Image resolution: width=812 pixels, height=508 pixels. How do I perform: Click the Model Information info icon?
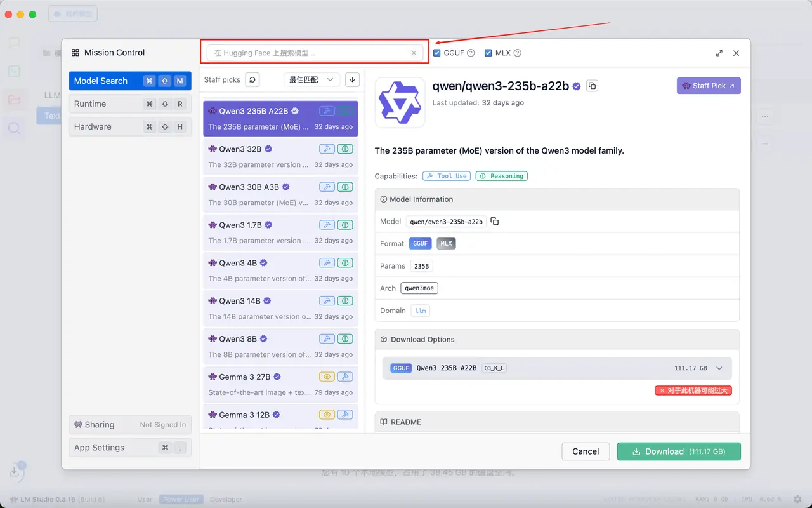384,199
